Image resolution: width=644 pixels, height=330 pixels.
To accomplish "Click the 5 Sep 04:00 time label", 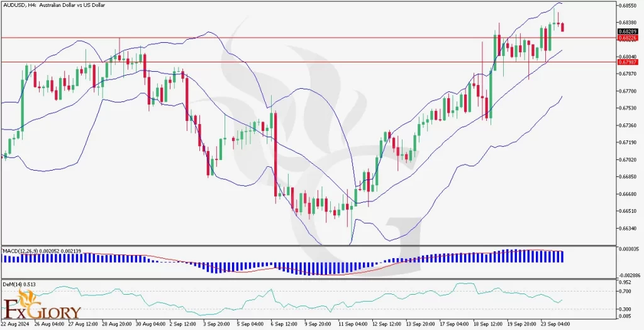I will [252, 324].
